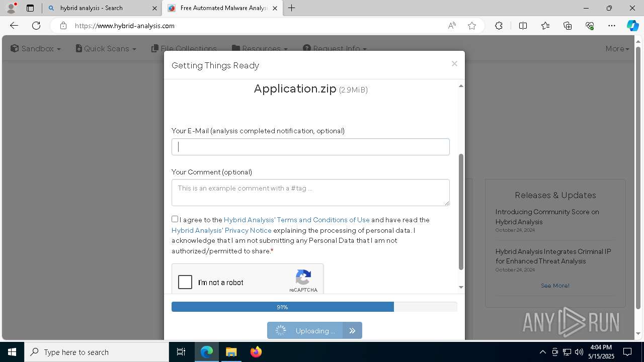Open File Explorer from taskbar
This screenshot has width=644, height=362.
pos(231,352)
